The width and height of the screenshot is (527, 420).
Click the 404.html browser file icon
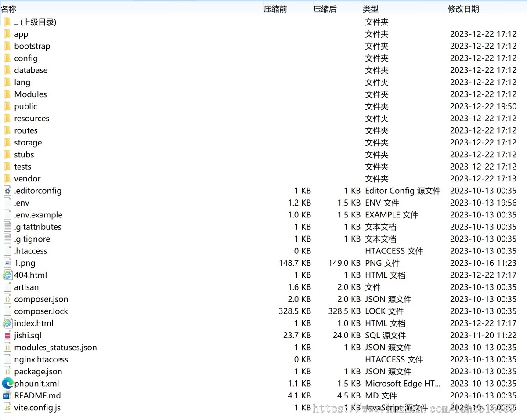(7, 275)
